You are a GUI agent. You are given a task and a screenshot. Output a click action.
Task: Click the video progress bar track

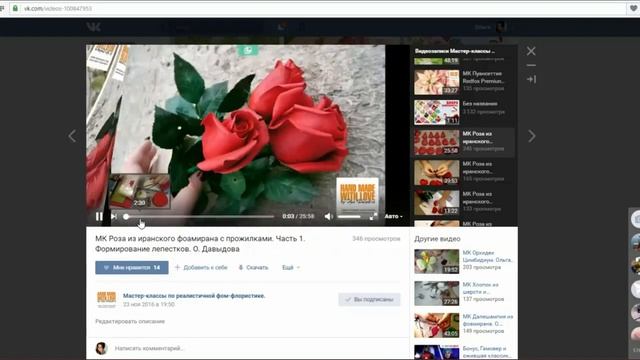pyautogui.click(x=199, y=217)
